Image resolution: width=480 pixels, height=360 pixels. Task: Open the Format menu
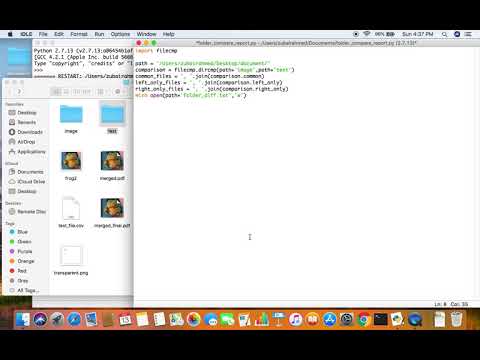click(x=79, y=34)
